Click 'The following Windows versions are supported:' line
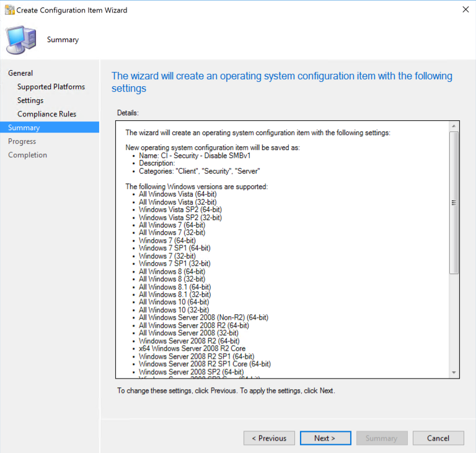The width and height of the screenshot is (476, 453). pyautogui.click(x=196, y=187)
